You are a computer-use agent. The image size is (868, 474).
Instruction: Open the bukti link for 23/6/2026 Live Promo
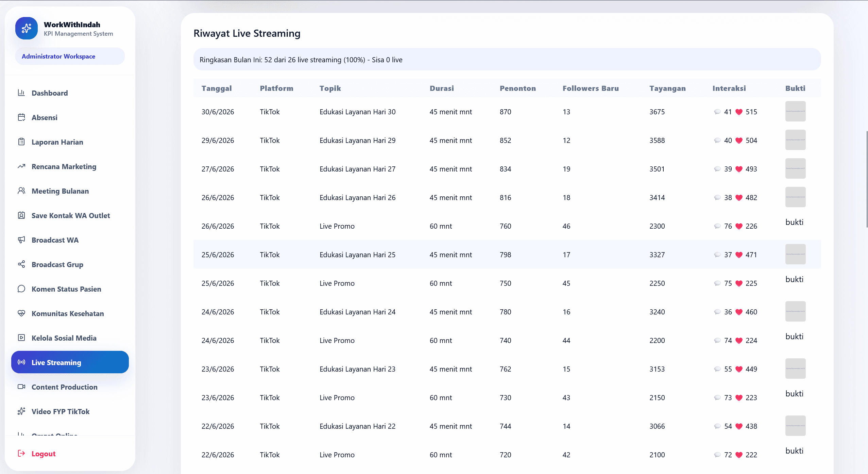pyautogui.click(x=794, y=394)
